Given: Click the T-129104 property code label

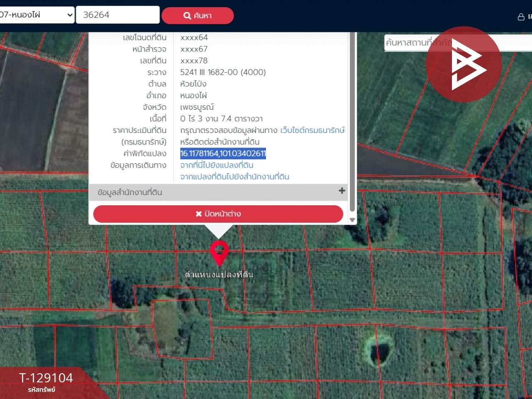Looking at the screenshot, I should 46,378.
